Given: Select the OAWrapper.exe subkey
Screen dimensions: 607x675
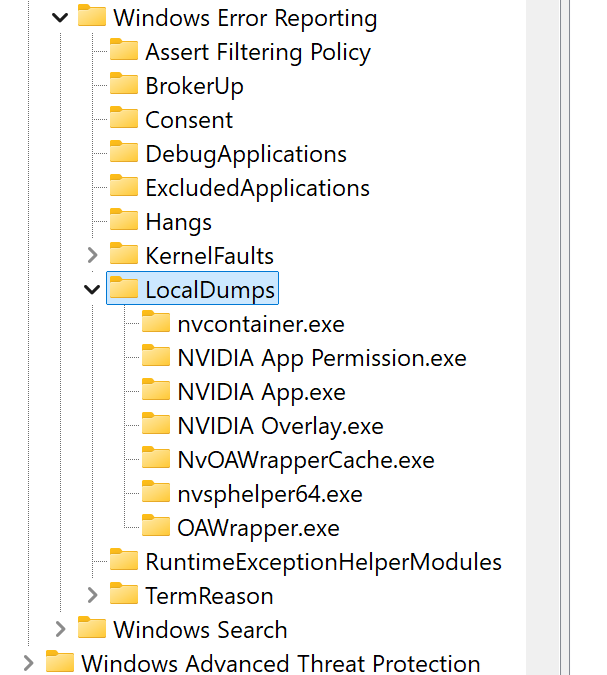Looking at the screenshot, I should pos(258,529).
